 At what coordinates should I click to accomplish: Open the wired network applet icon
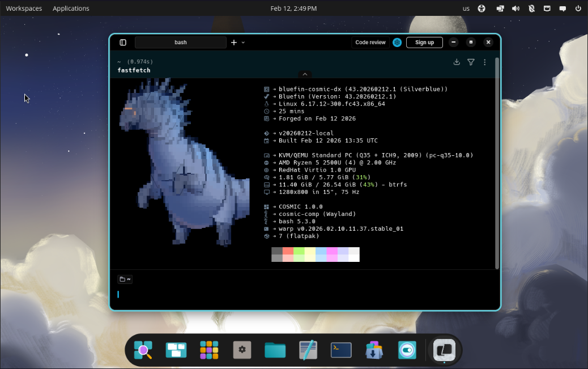click(547, 9)
